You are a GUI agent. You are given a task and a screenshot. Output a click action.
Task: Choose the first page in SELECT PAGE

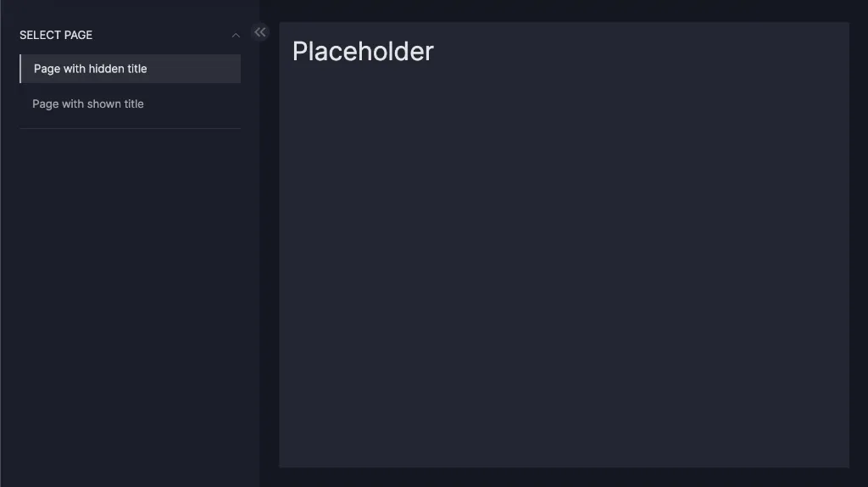coord(91,69)
